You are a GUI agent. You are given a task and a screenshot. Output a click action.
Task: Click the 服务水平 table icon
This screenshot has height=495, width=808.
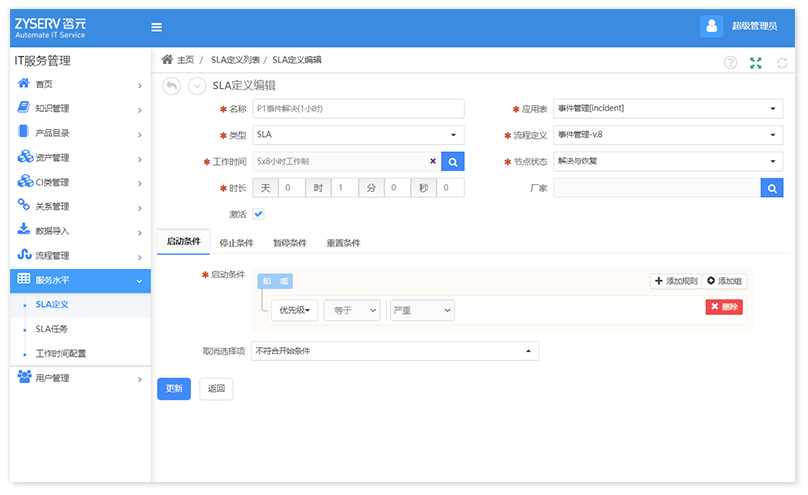pos(24,279)
